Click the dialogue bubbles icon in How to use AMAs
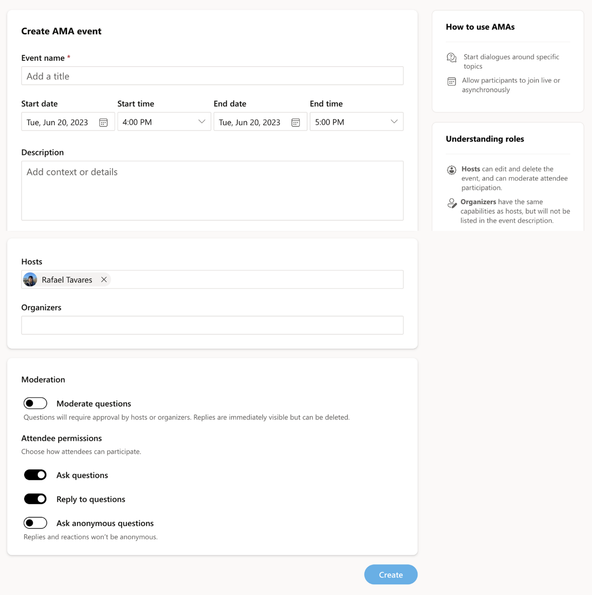The width and height of the screenshot is (592, 595). click(452, 57)
